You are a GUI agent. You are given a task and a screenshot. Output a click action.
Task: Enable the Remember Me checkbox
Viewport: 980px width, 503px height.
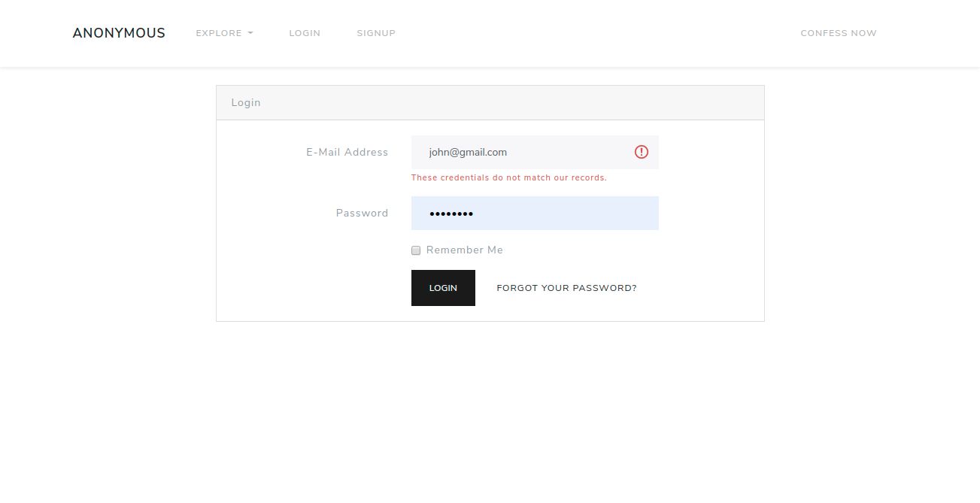coord(416,250)
